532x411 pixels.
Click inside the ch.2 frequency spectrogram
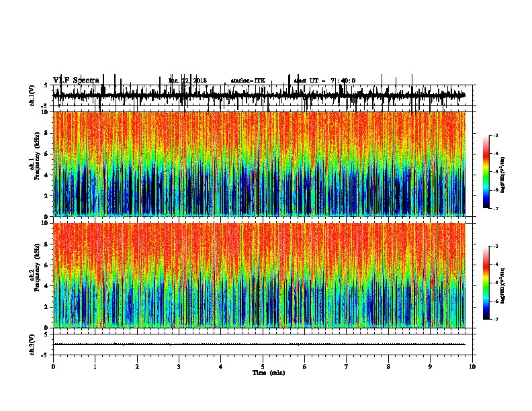259,275
